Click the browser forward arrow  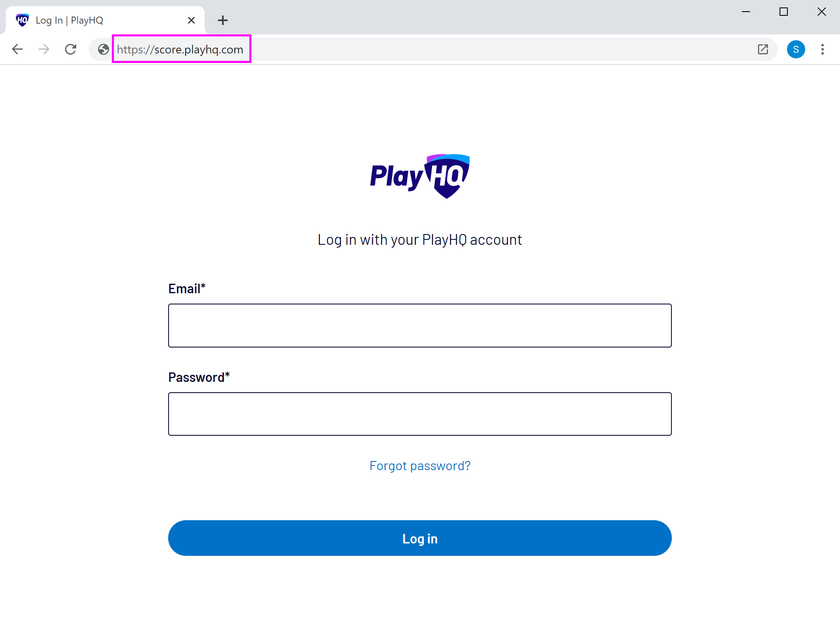(x=44, y=49)
